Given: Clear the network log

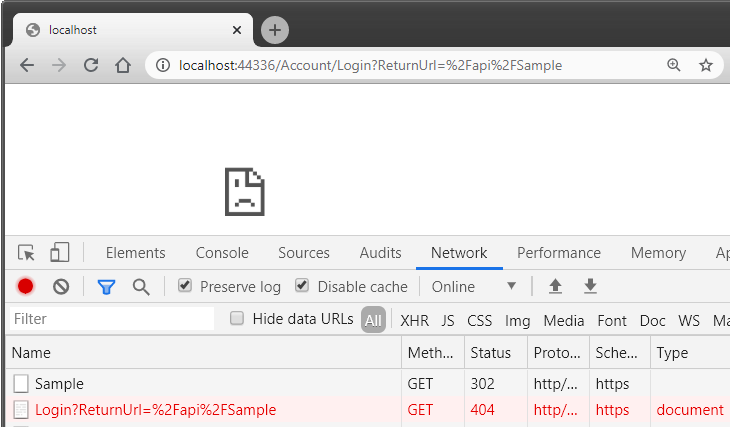Looking at the screenshot, I should coord(61,287).
